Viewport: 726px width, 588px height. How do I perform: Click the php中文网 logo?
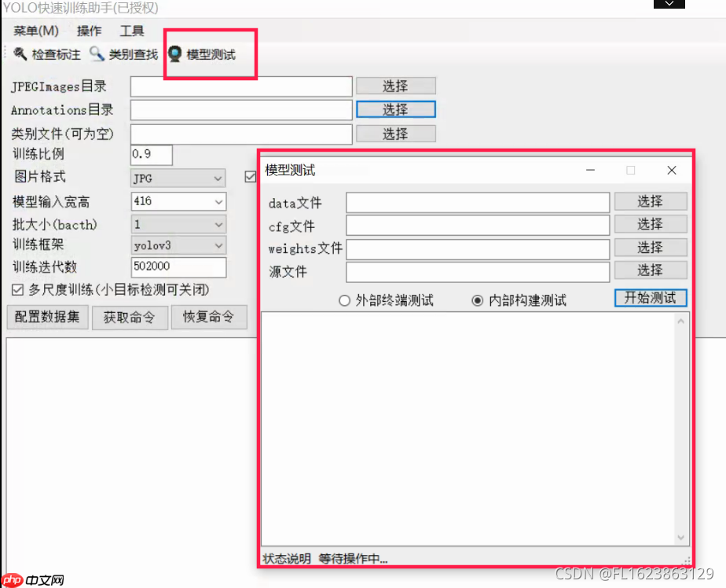click(29, 580)
